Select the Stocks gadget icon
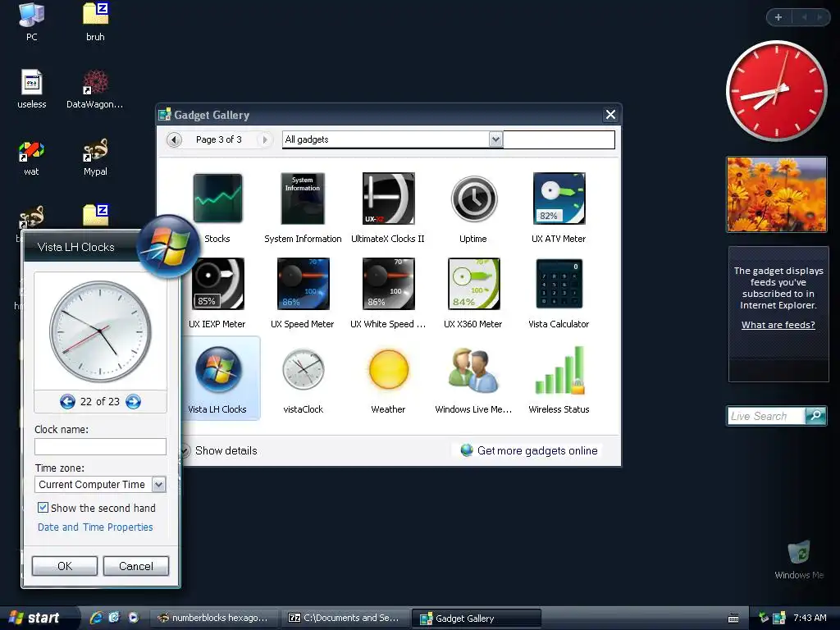Image resolution: width=840 pixels, height=630 pixels. point(217,199)
